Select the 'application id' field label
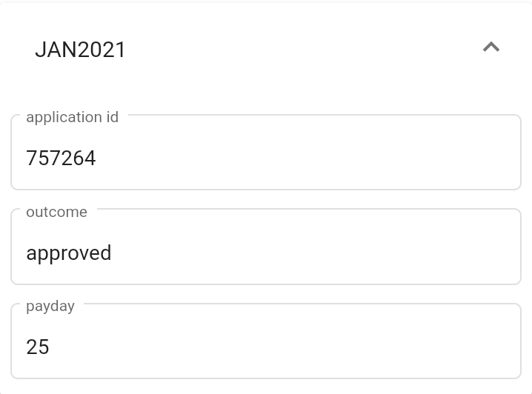This screenshot has height=394, width=532. pos(72,117)
